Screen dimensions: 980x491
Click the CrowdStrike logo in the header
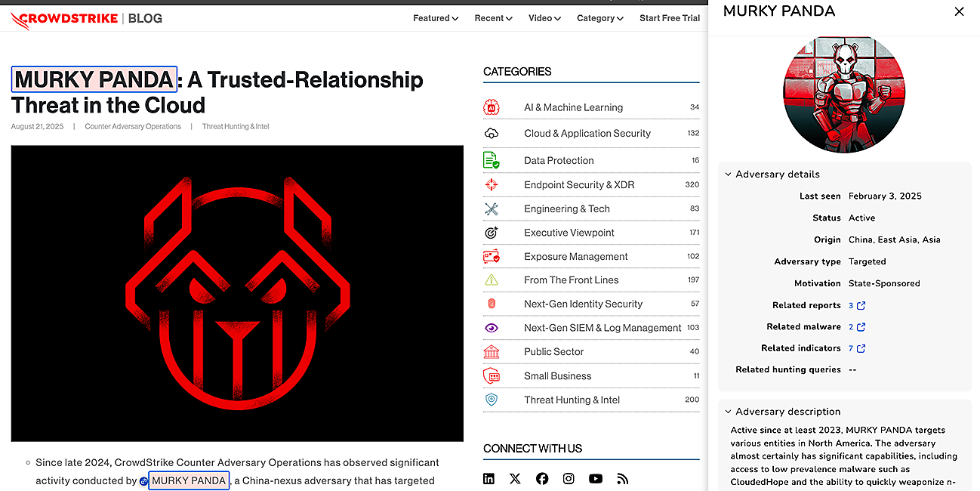63,18
